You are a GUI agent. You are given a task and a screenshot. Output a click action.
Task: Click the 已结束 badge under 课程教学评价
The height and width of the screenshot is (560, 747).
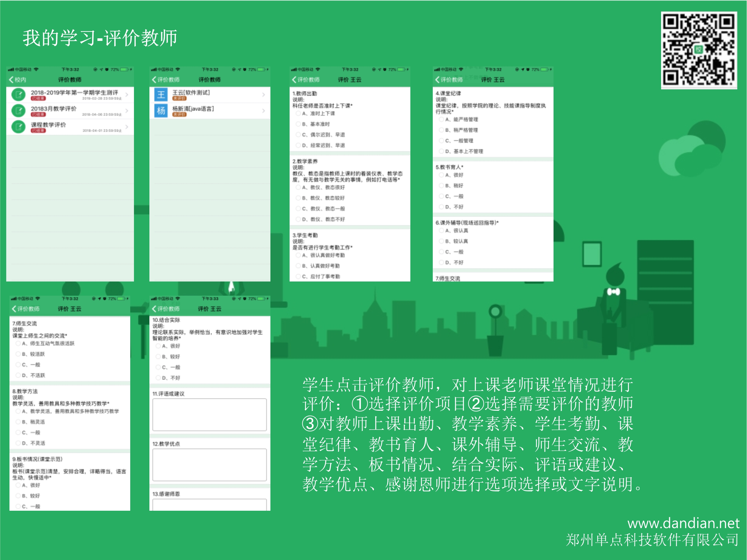click(39, 131)
